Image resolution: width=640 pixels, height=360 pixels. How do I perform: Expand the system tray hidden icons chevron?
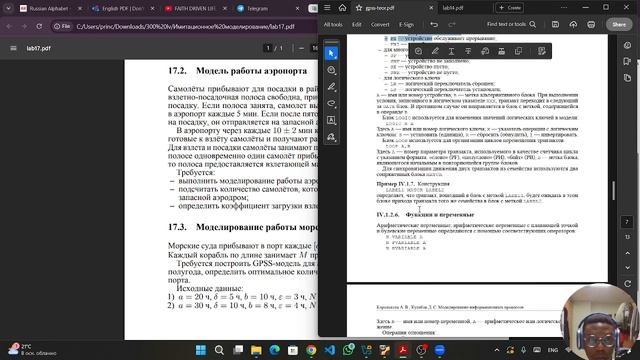pos(497,350)
